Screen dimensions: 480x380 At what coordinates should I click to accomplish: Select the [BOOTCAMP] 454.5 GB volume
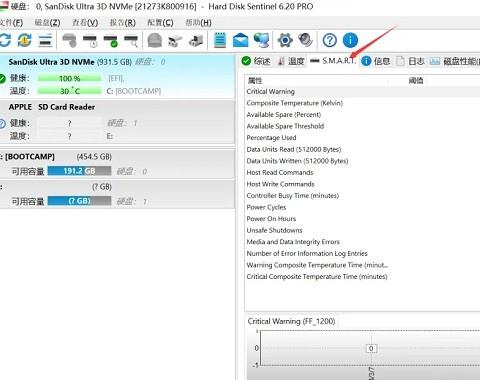coord(117,164)
